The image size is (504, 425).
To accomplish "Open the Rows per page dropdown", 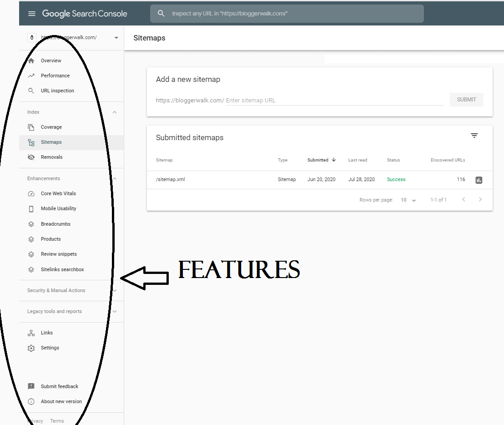I will coord(408,200).
